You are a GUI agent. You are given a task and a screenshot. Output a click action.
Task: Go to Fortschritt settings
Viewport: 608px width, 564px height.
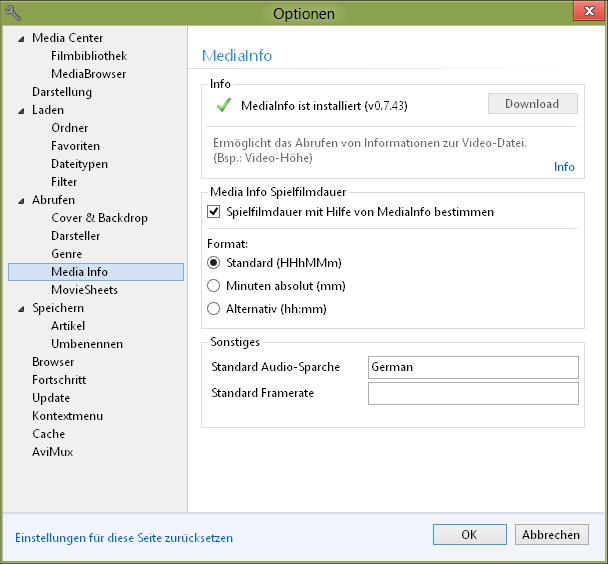pyautogui.click(x=59, y=380)
